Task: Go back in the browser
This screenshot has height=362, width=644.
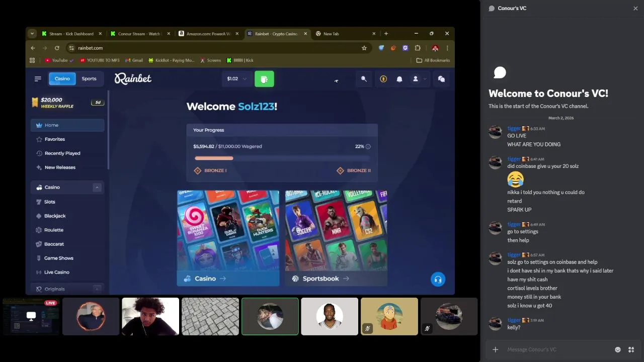Action: 33,48
